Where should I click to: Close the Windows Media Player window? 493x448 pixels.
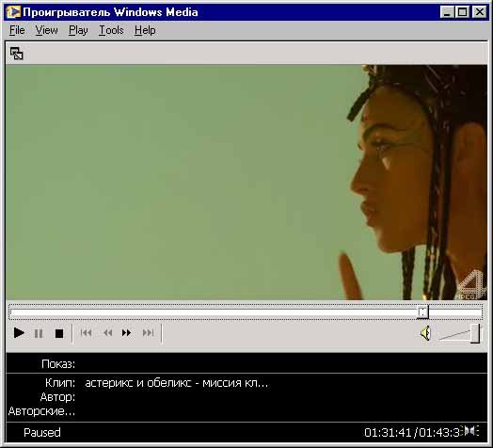pos(480,12)
